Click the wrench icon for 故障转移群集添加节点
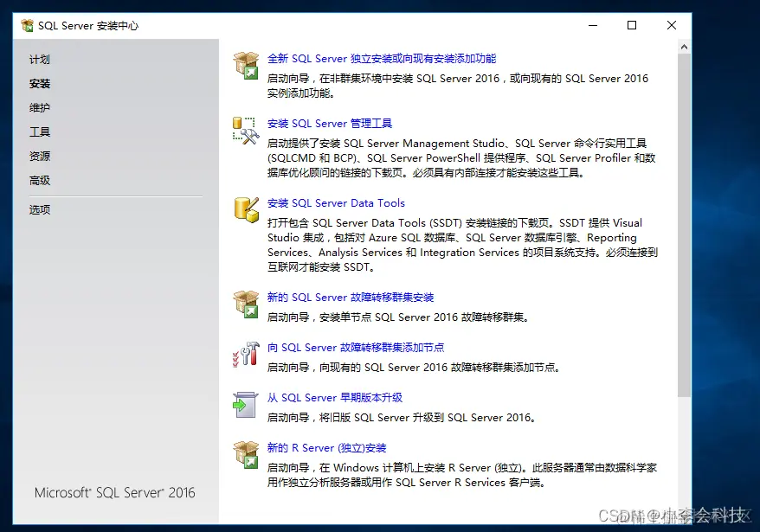 tap(246, 354)
